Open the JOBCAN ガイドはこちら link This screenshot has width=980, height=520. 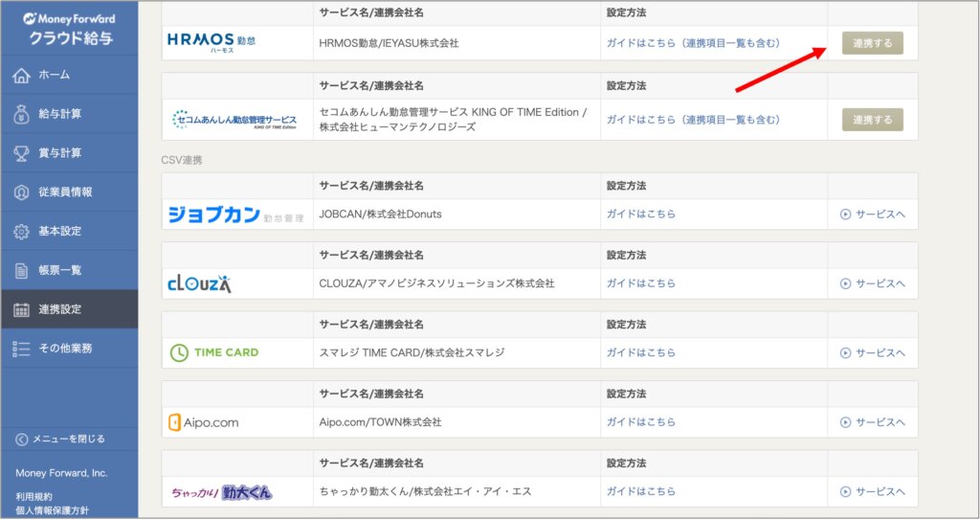click(640, 215)
